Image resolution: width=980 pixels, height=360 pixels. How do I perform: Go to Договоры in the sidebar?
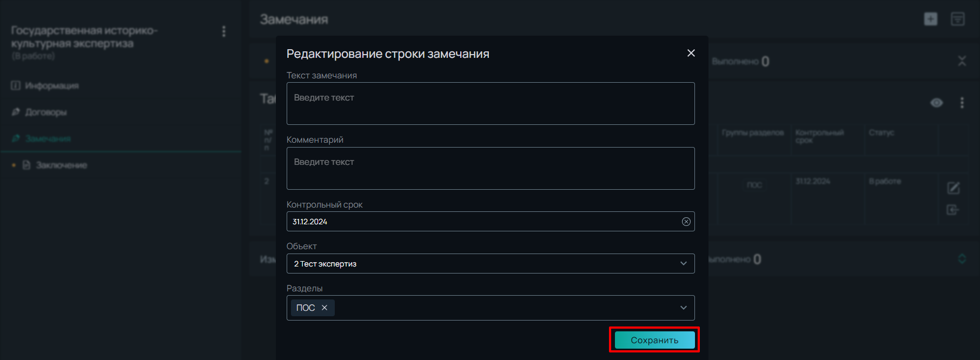pos(46,112)
